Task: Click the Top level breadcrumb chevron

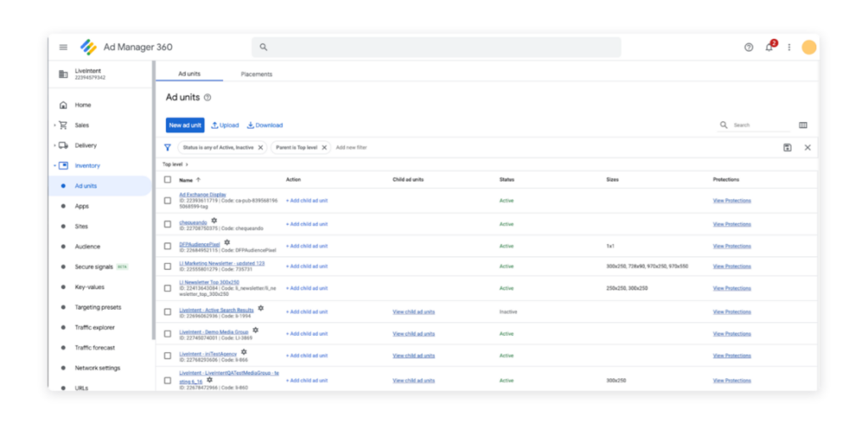Action: (187, 165)
